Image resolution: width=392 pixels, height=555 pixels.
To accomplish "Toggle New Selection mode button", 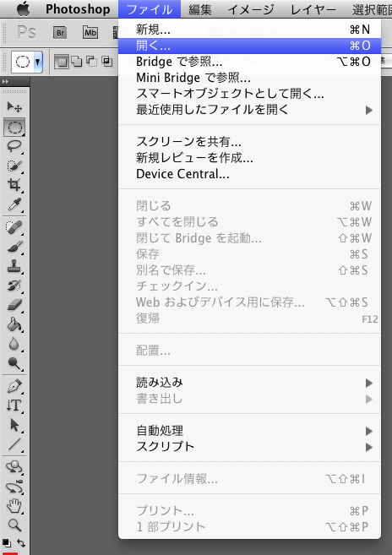I will point(62,62).
